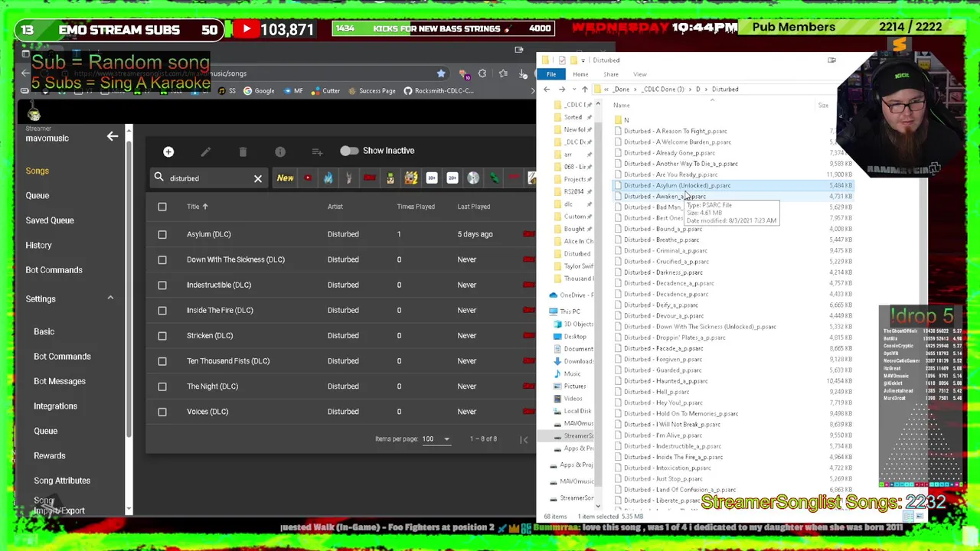Select the yellow 'New' attribute filter
Image resolution: width=980 pixels, height=551 pixels.
285,178
